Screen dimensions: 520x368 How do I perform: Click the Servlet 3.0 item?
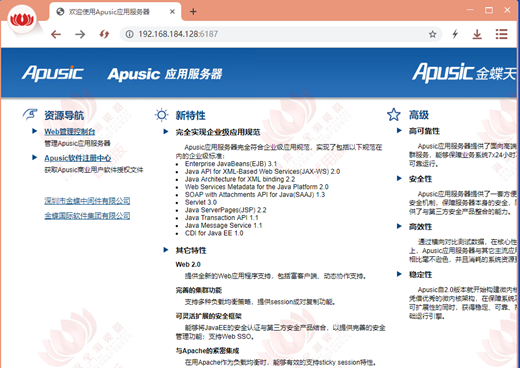pyautogui.click(x=201, y=202)
